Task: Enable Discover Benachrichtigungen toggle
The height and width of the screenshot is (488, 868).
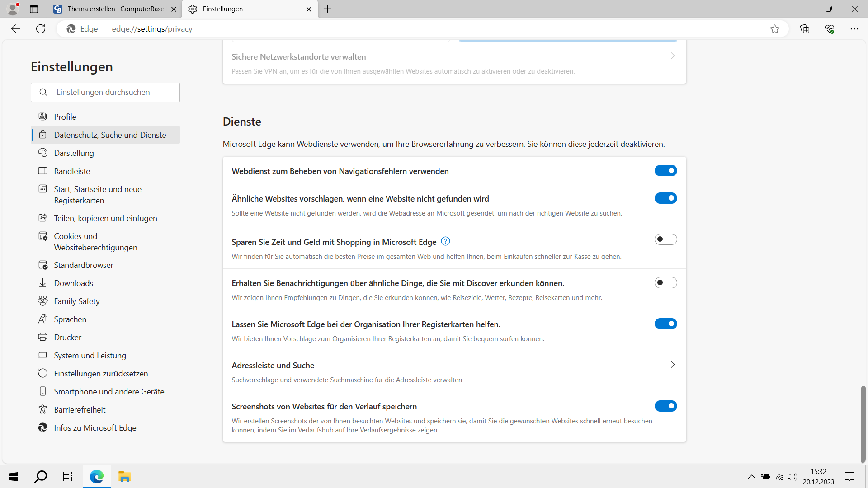Action: pyautogui.click(x=665, y=282)
